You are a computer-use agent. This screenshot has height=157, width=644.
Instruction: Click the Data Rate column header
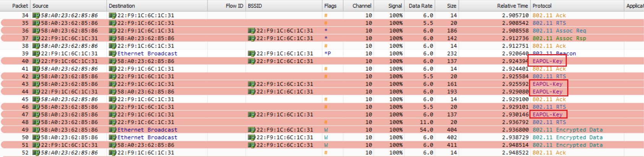[x=420, y=6]
